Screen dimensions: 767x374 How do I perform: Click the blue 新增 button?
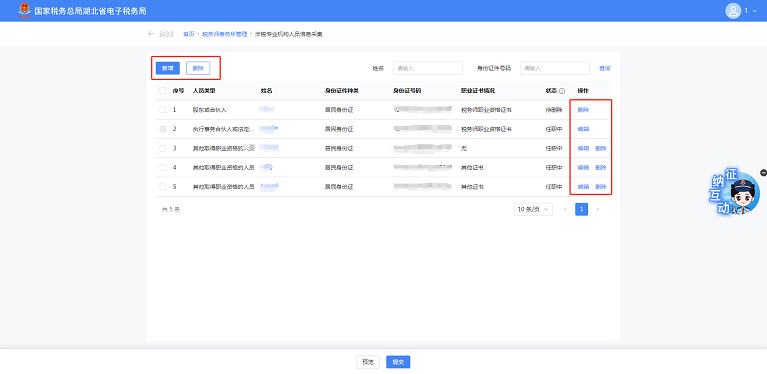pos(168,68)
